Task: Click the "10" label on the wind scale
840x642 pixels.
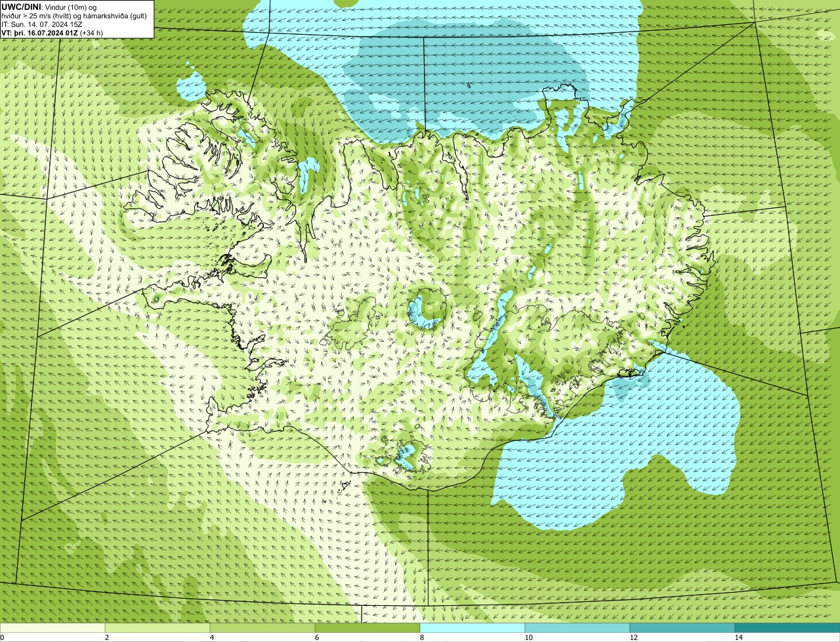Action: click(x=528, y=637)
